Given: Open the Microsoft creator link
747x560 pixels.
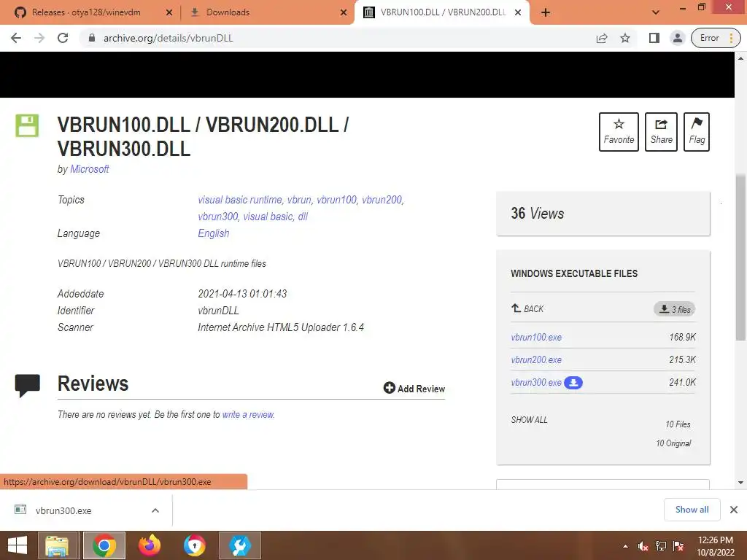Looking at the screenshot, I should coord(90,169).
